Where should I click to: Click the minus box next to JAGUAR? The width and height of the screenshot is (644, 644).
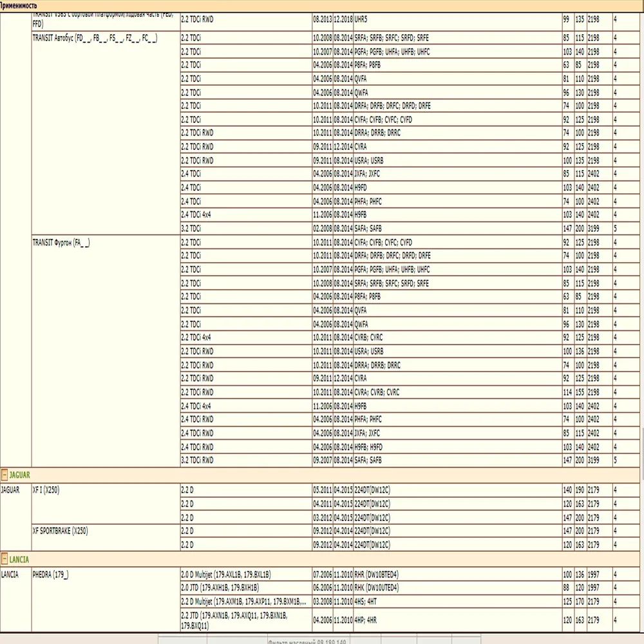point(5,475)
